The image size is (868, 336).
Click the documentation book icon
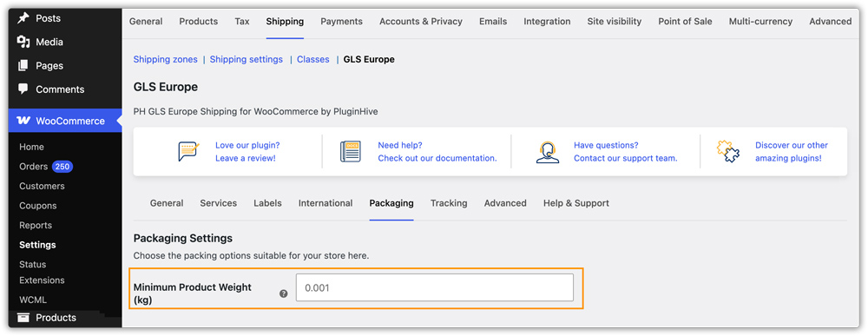pyautogui.click(x=351, y=152)
